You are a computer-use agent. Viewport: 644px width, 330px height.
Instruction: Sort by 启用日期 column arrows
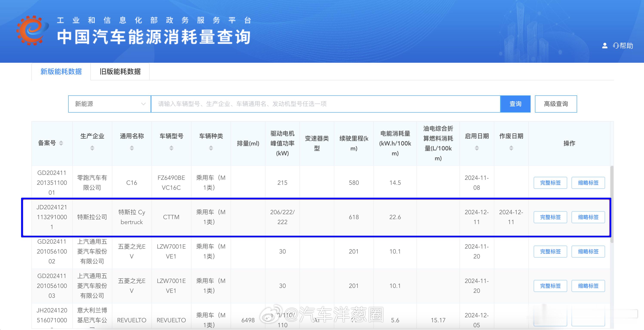[477, 148]
